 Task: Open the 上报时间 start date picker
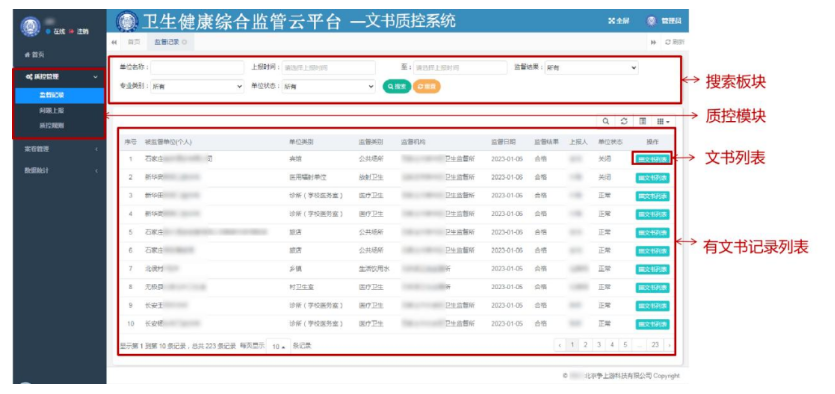[x=329, y=68]
